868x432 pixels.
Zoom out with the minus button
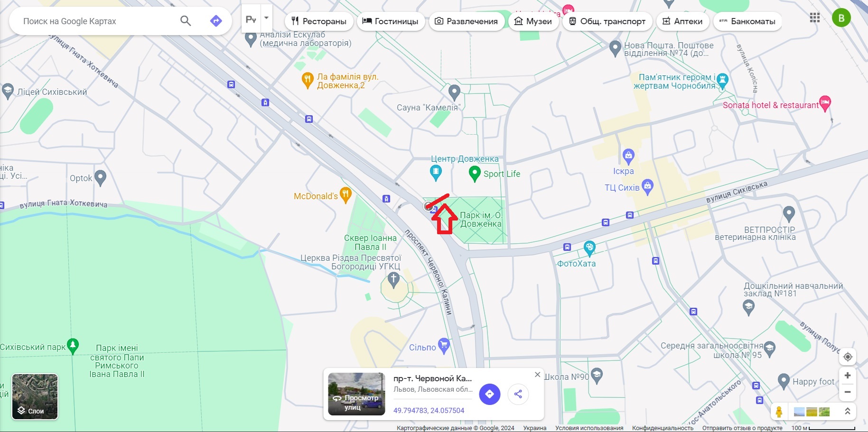[x=848, y=392]
